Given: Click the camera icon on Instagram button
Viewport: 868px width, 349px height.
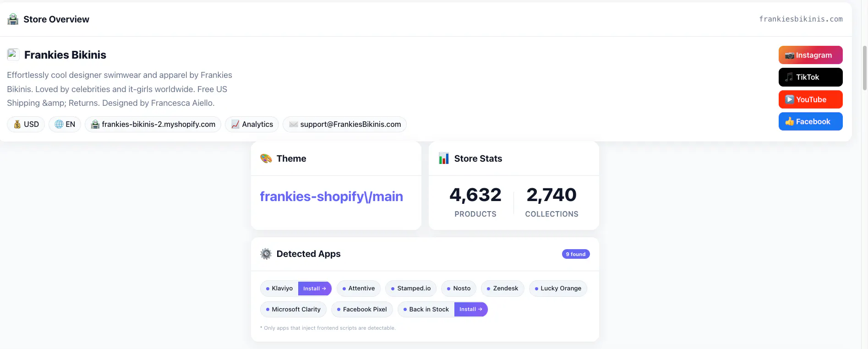Looking at the screenshot, I should [789, 55].
